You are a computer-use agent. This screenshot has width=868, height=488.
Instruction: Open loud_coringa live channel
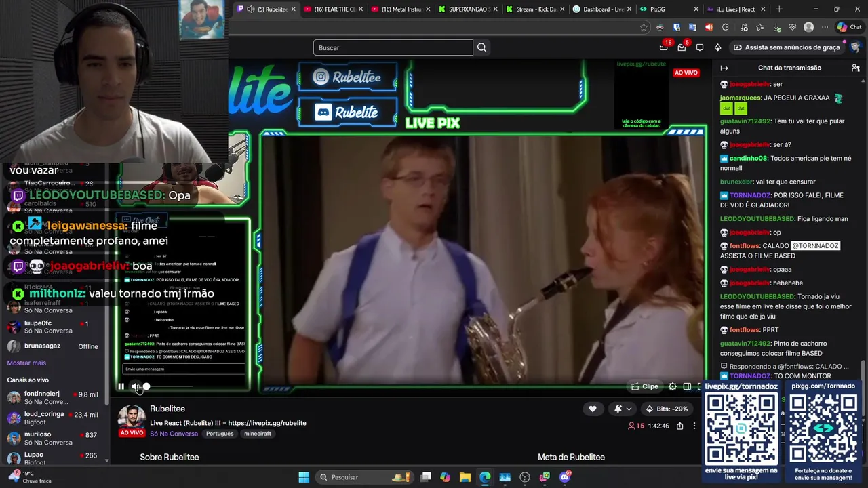coord(53,418)
